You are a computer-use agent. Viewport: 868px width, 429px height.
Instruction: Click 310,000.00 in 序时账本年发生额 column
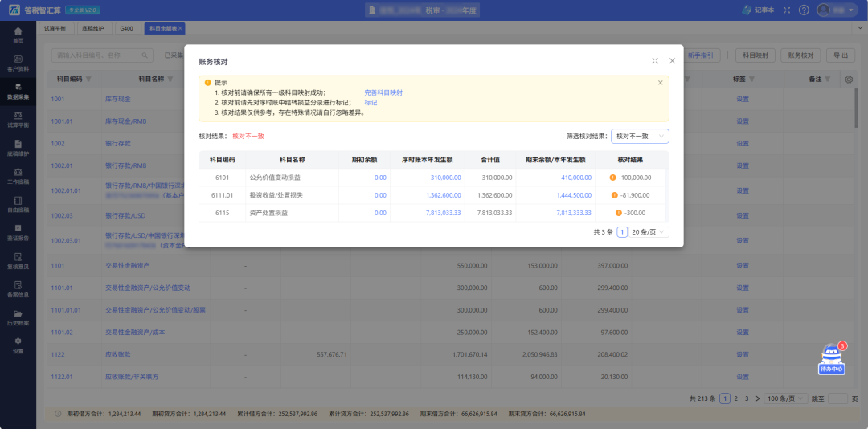point(445,178)
